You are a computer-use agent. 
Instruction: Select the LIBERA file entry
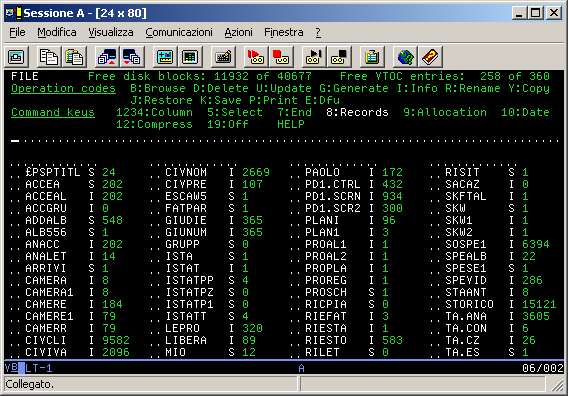coord(186,340)
